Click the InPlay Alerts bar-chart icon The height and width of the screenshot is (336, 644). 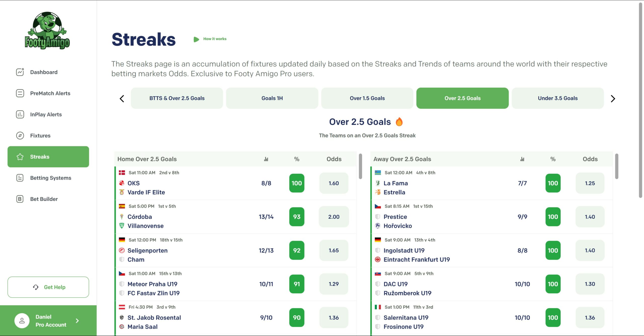click(20, 115)
